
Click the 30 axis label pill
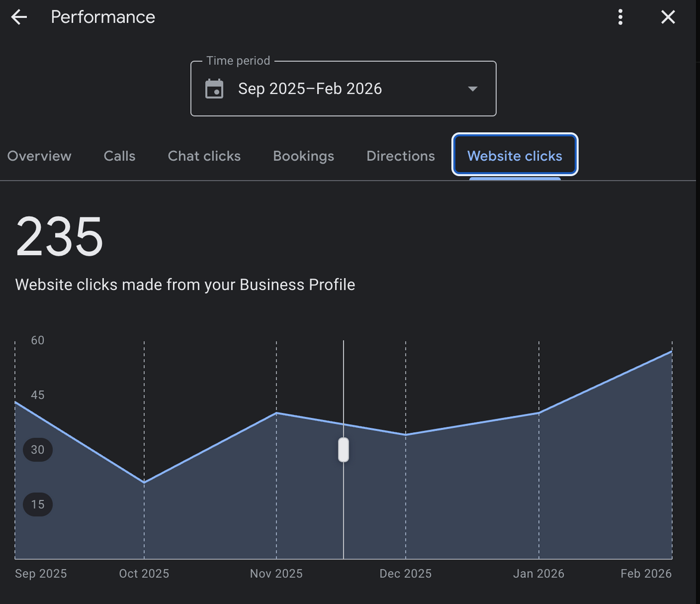(38, 450)
